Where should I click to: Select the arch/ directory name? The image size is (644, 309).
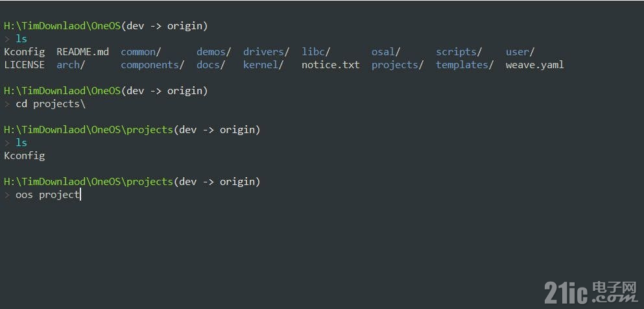point(71,65)
